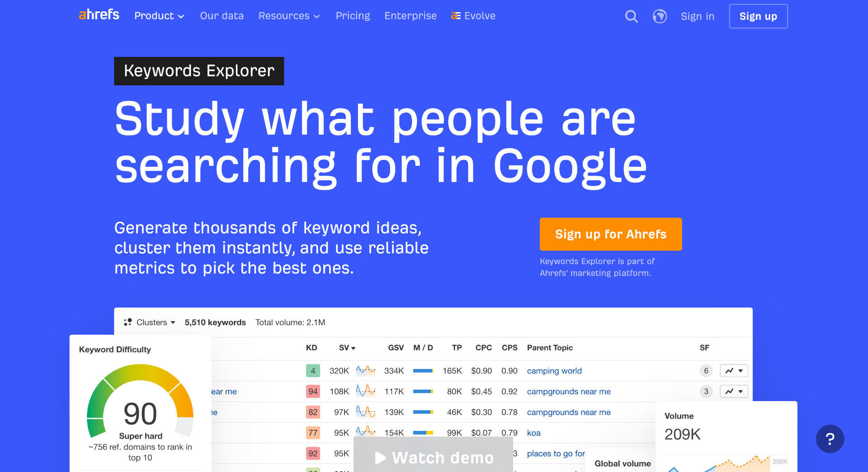868x472 pixels.
Task: Click the Keyword Difficulty gauge showing 90
Action: [140, 402]
